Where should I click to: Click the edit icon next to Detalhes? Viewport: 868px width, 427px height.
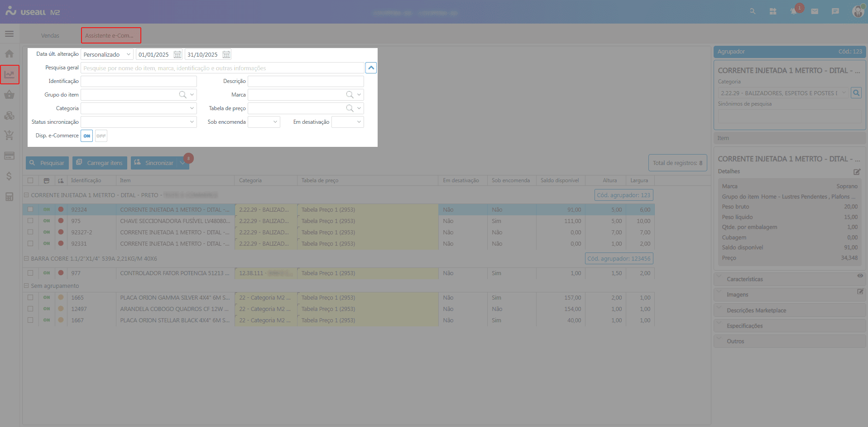857,172
